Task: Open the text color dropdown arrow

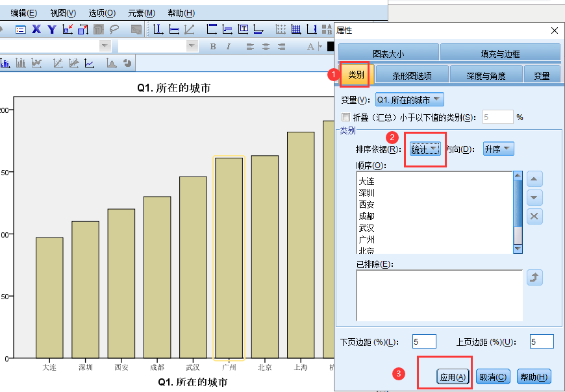Action: (320, 47)
